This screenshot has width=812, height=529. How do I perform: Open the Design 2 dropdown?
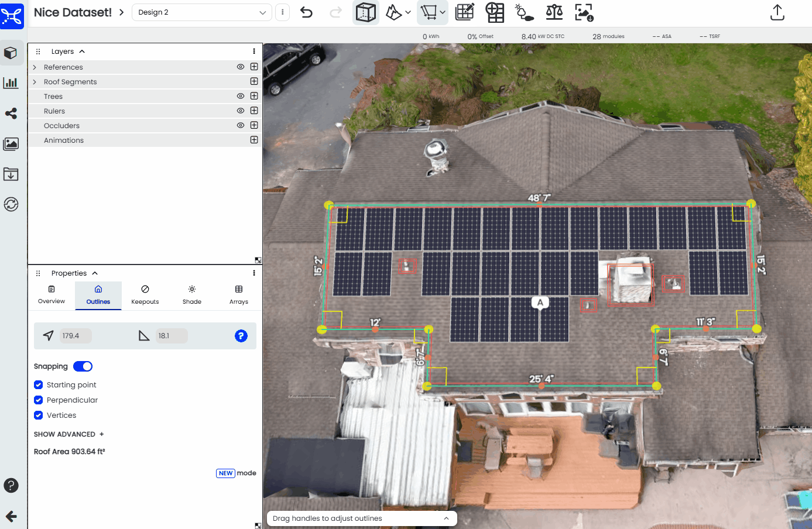point(202,12)
